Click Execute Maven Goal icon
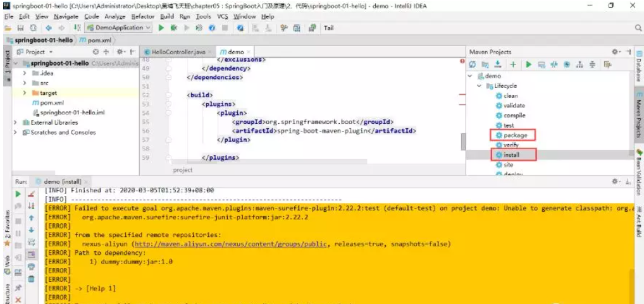The image size is (644, 304). click(x=542, y=64)
